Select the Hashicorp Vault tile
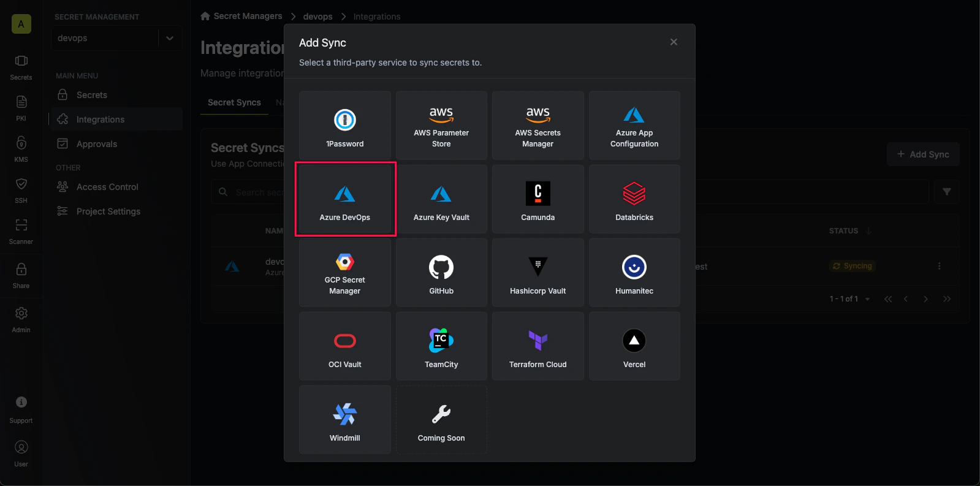 click(x=538, y=273)
